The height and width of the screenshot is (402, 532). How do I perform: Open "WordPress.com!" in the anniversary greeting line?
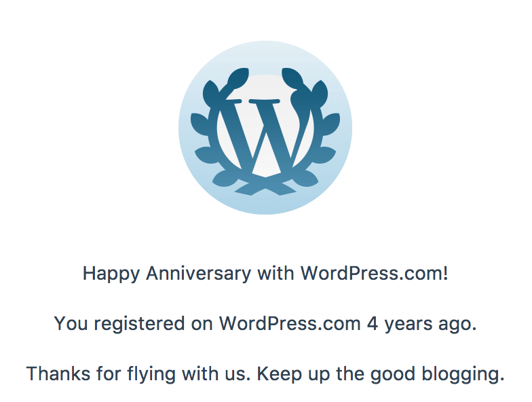click(374, 274)
